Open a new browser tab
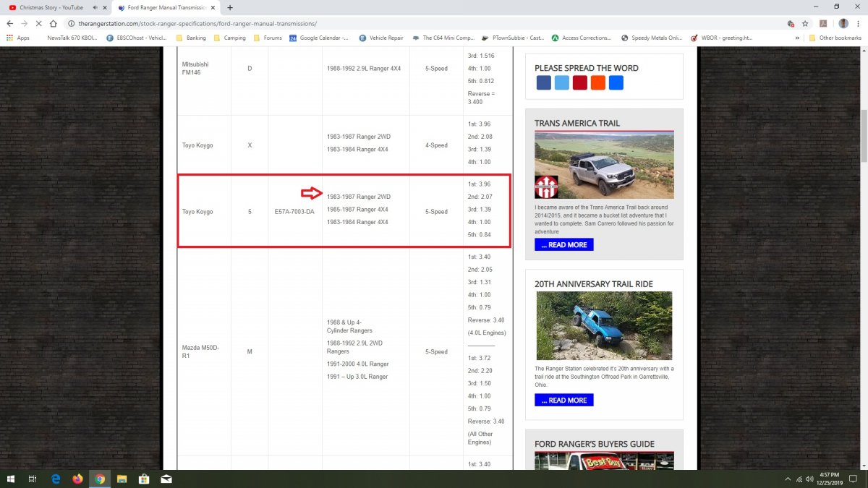868x488 pixels. (230, 7)
